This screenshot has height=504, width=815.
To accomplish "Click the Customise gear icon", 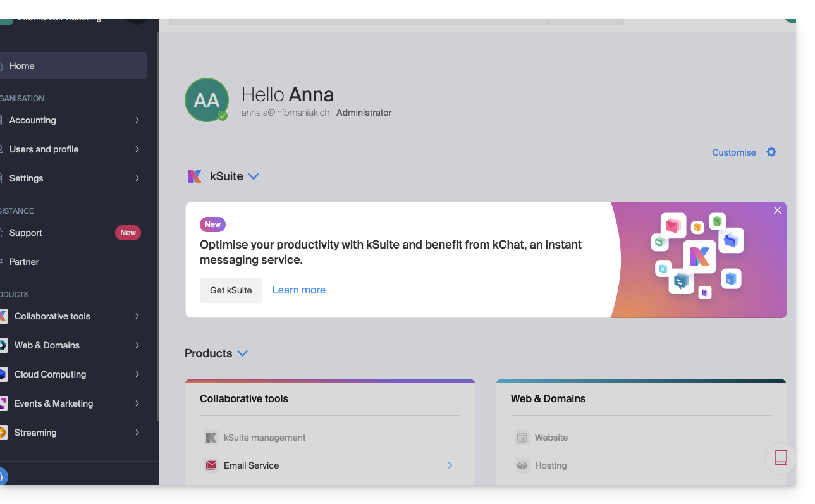I will click(771, 152).
